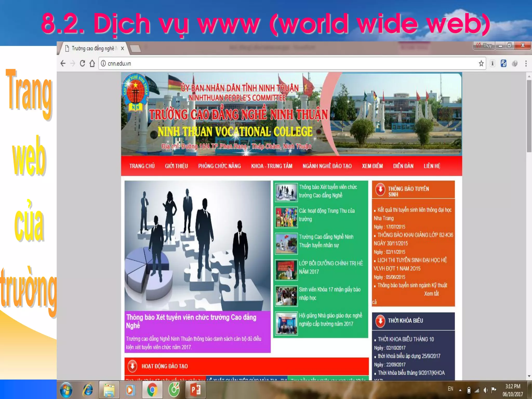Open LỊCH THI TUYỂN SINH ĐẠI HỌC
Image resolution: width=532 pixels, height=399 pixels.
410,264
